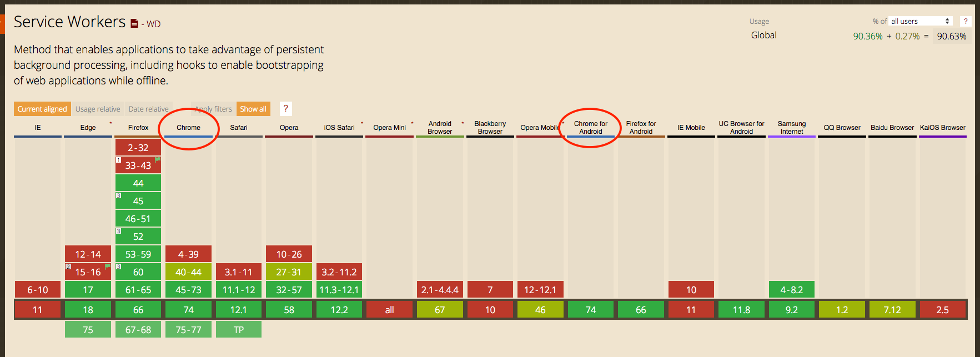This screenshot has width=980, height=357.
Task: Select the Opera Mini all cell
Action: [390, 309]
